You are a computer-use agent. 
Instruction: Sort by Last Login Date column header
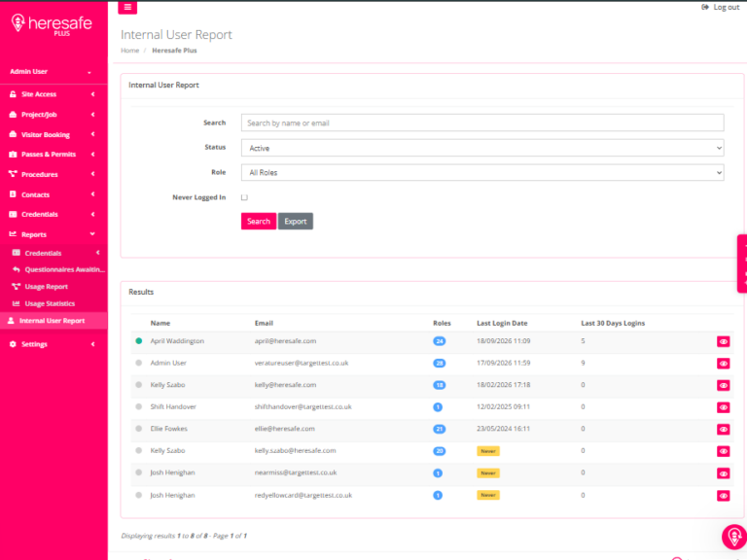(x=502, y=323)
